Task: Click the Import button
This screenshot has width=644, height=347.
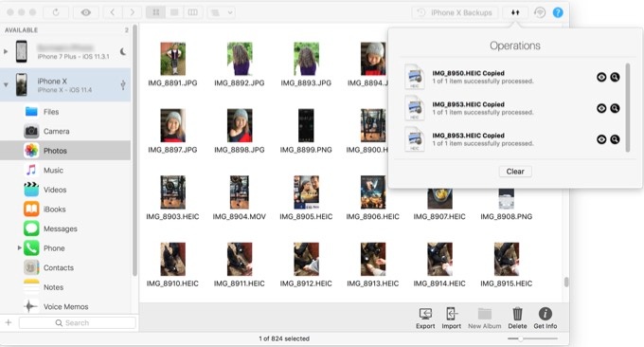Action: (x=452, y=319)
